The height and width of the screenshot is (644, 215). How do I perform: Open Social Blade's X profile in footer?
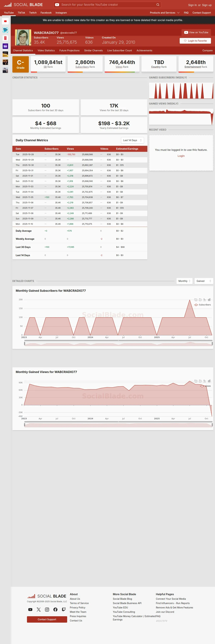(x=39, y=610)
